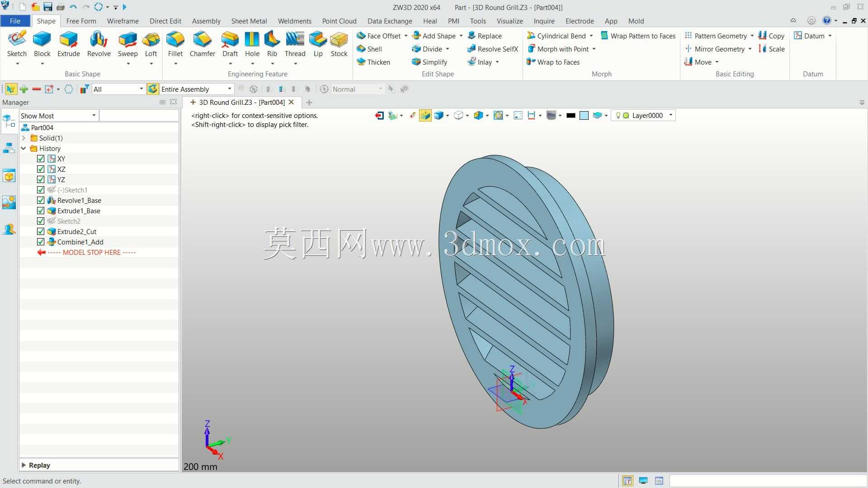Click Add Shape button
The height and width of the screenshot is (488, 868).
pos(434,36)
